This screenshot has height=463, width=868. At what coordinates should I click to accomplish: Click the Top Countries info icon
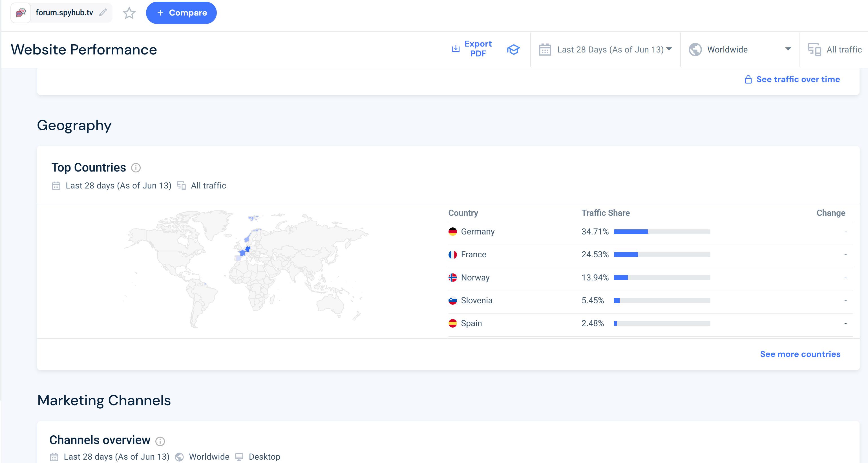coord(136,168)
